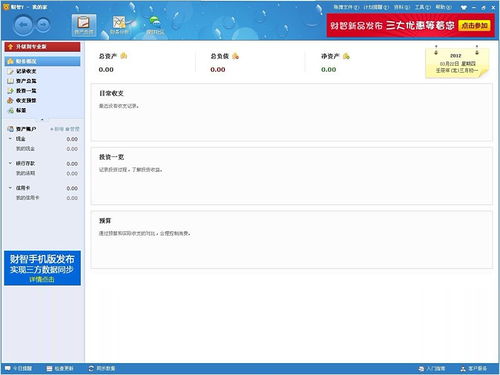The height and width of the screenshot is (375, 500).
Task: Click the piggy icon beside 收支预算
Action: pos(10,100)
